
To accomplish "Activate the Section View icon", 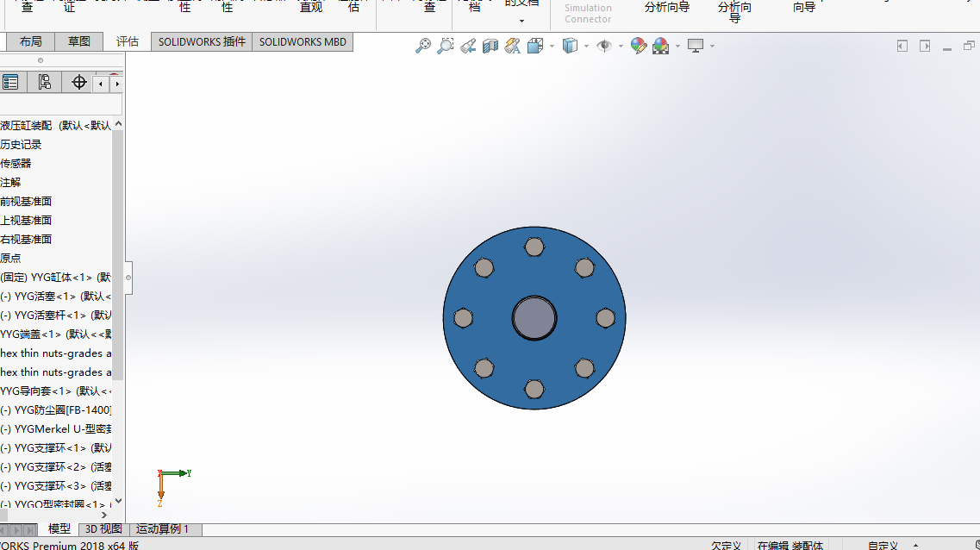I will click(490, 46).
